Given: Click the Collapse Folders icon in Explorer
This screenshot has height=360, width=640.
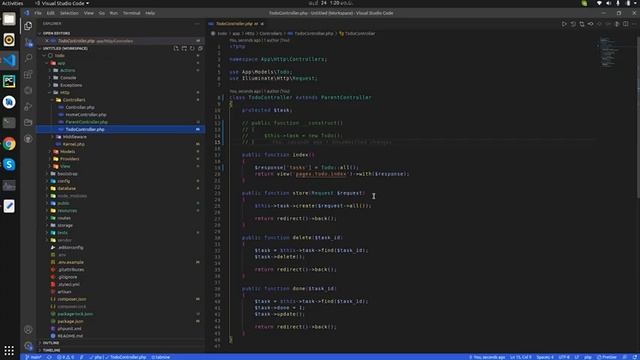Looking at the screenshot, I should click(200, 48).
